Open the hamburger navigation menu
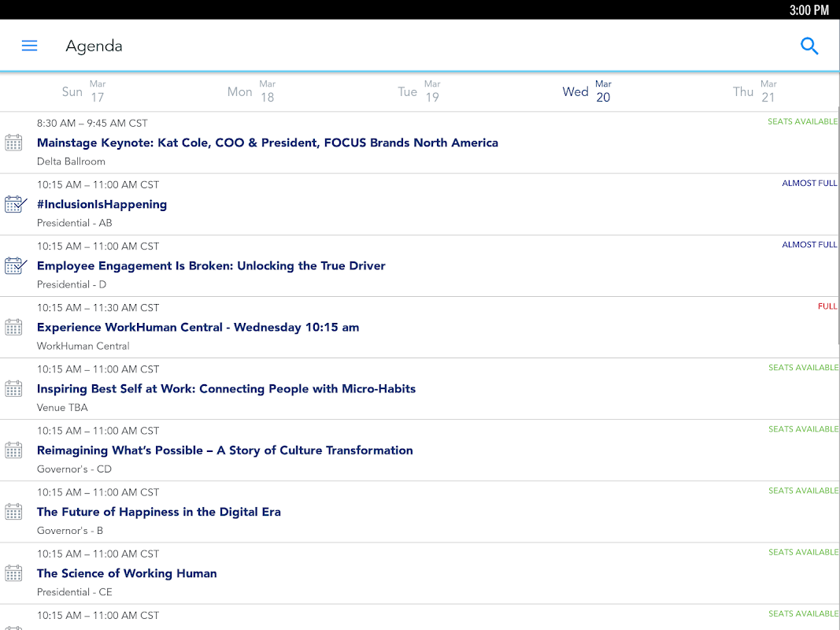Screen dimensions: 840x630 [x=29, y=46]
